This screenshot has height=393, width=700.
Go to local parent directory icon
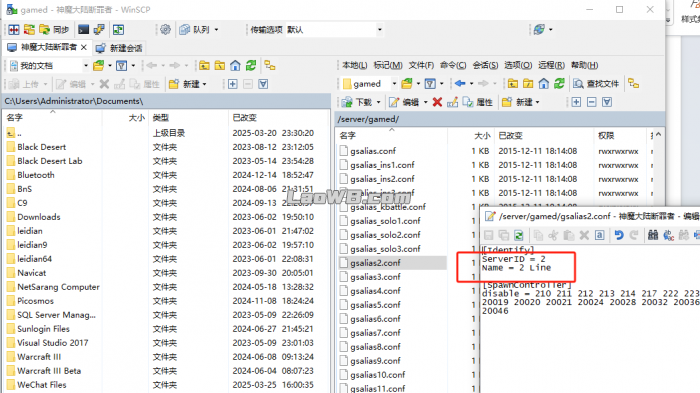pyautogui.click(x=204, y=66)
